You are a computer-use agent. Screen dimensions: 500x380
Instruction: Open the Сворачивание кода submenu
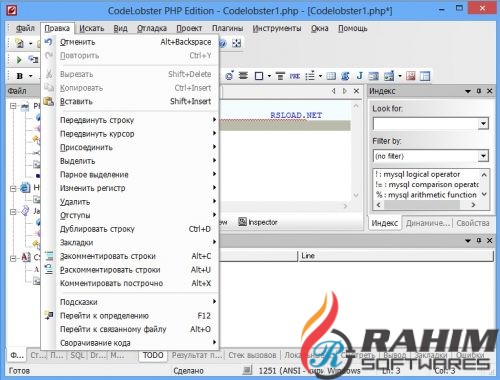(x=130, y=343)
